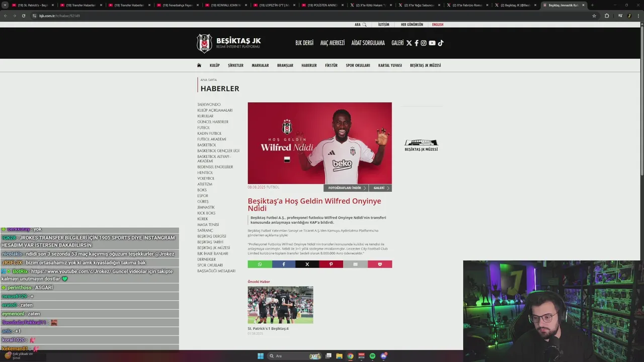This screenshot has width=644, height=362.
Task: Select BASKETBOL GENÇLER LİGİ category
Action: (218, 151)
